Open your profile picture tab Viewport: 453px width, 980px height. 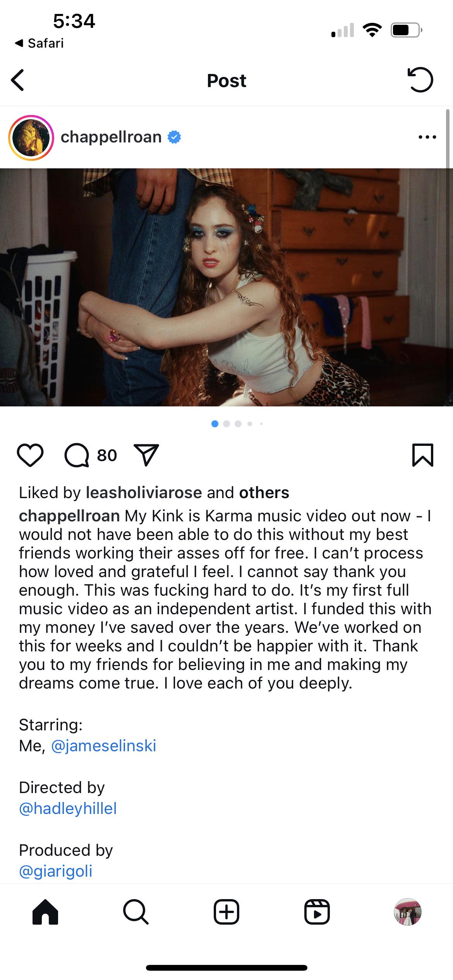(x=407, y=912)
